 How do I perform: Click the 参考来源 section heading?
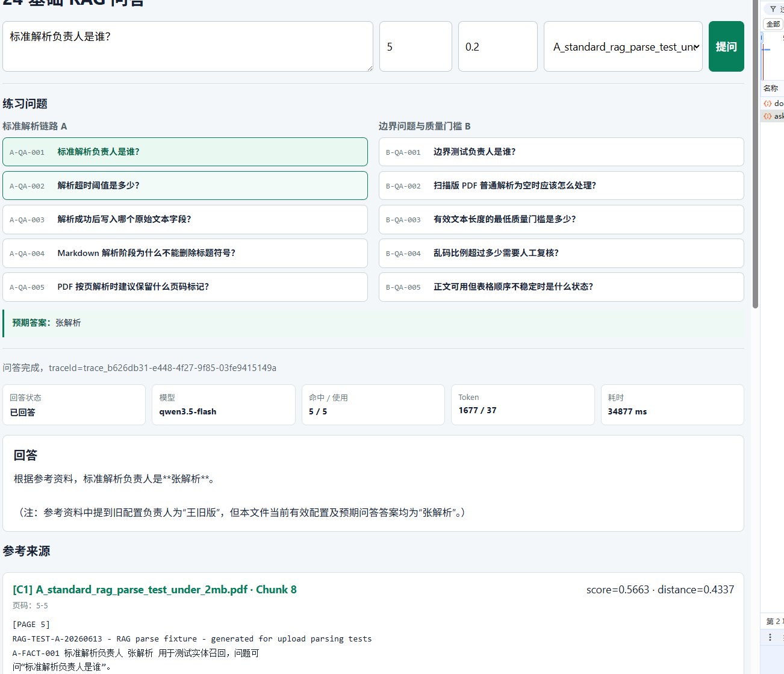(26, 551)
